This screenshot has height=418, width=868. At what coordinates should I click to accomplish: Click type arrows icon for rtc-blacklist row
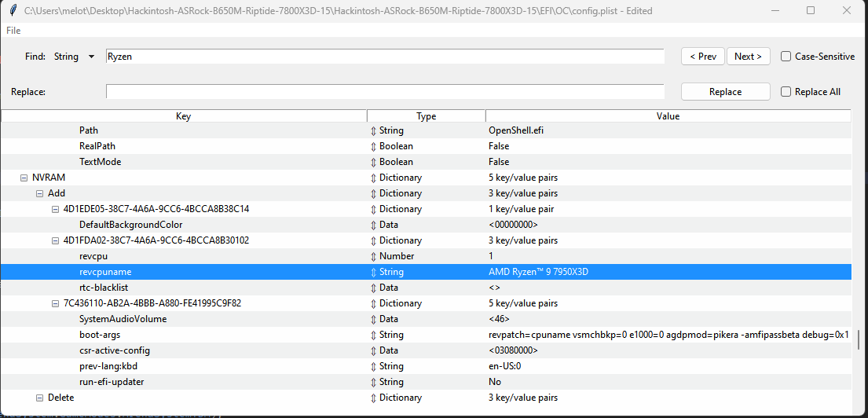coord(374,288)
